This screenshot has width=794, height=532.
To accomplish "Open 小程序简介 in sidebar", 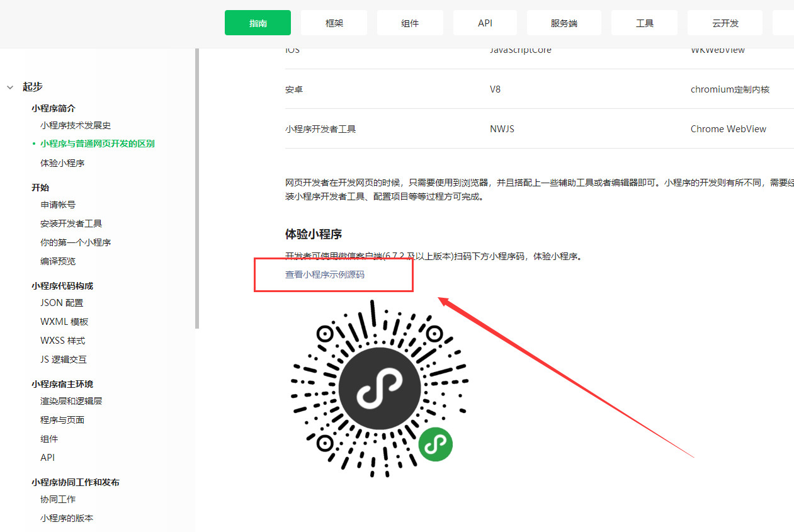I will 54,108.
